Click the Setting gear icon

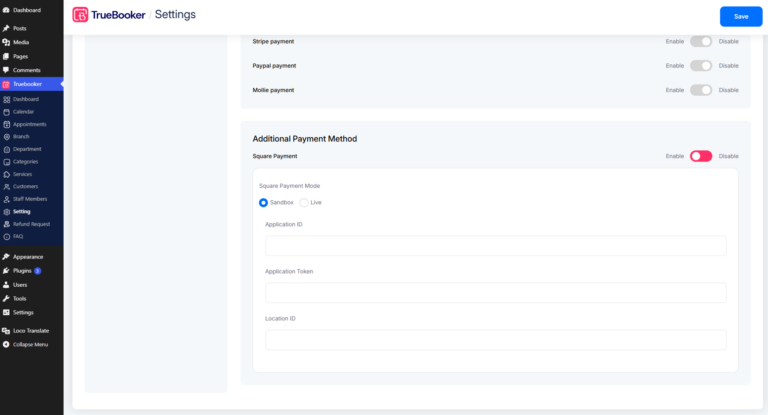[7, 212]
